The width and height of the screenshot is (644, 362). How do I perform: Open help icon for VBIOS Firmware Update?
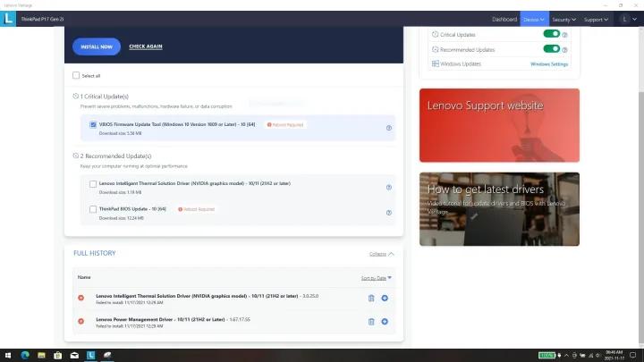(x=388, y=128)
